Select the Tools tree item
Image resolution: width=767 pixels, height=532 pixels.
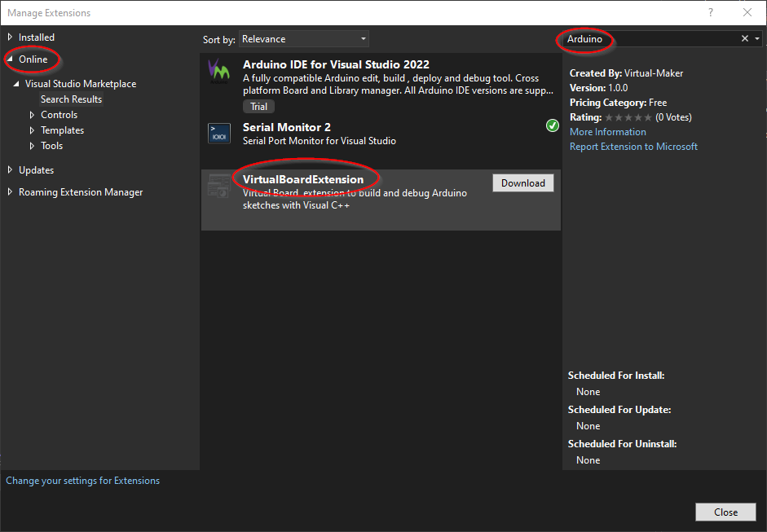pos(52,146)
